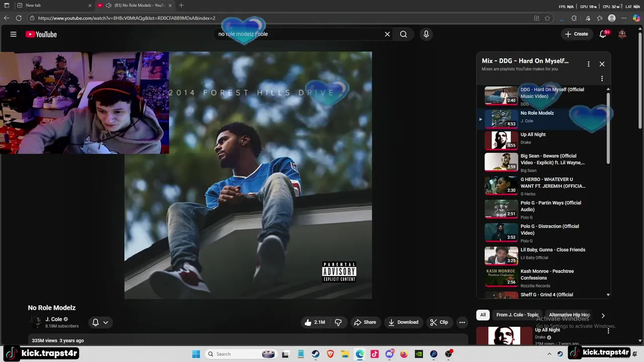Close the No Role Modelz browser tab
The height and width of the screenshot is (362, 644).
170,6
